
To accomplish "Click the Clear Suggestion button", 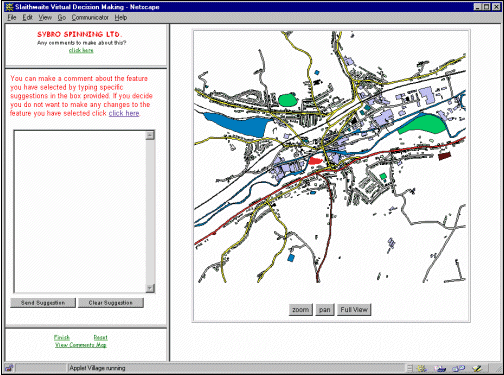I will pyautogui.click(x=111, y=303).
